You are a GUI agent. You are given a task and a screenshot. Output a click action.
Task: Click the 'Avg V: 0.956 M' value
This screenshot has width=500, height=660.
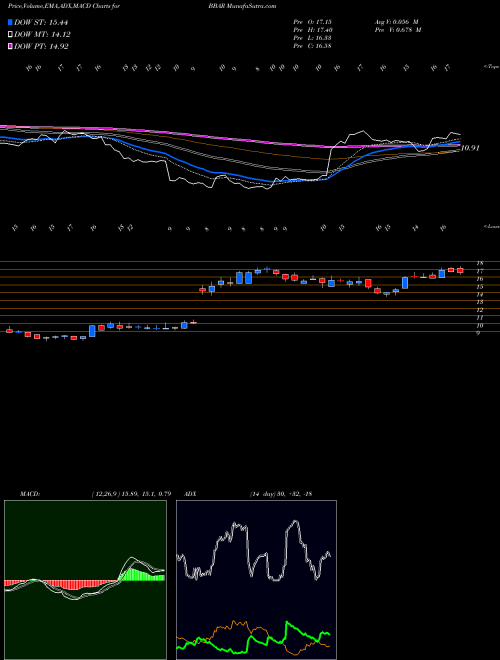(396, 22)
